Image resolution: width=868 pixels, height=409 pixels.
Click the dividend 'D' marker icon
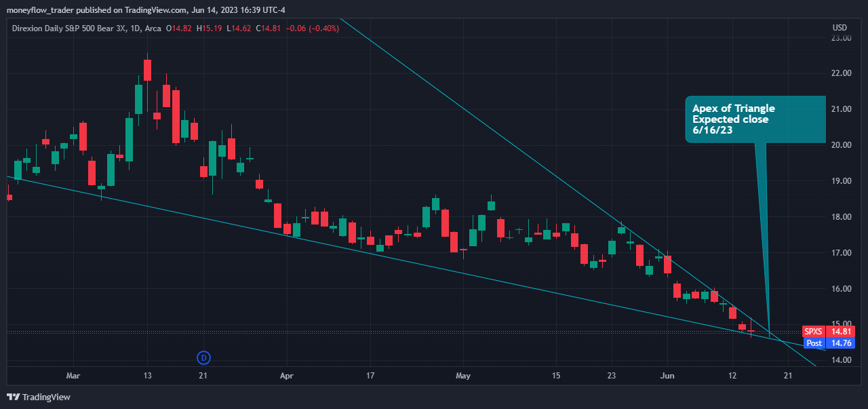[x=203, y=357]
